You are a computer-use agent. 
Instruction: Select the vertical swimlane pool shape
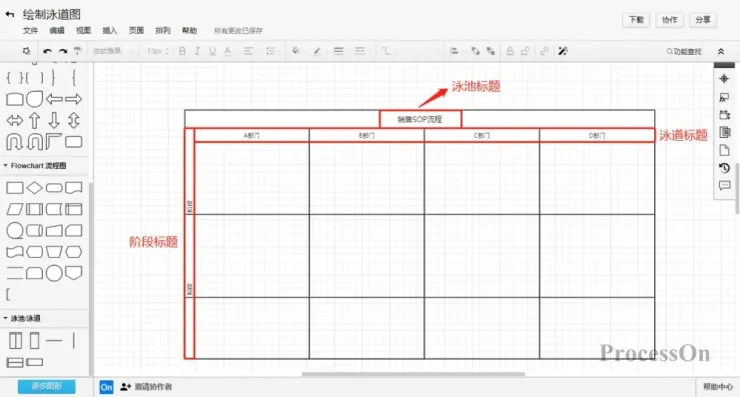coord(15,340)
